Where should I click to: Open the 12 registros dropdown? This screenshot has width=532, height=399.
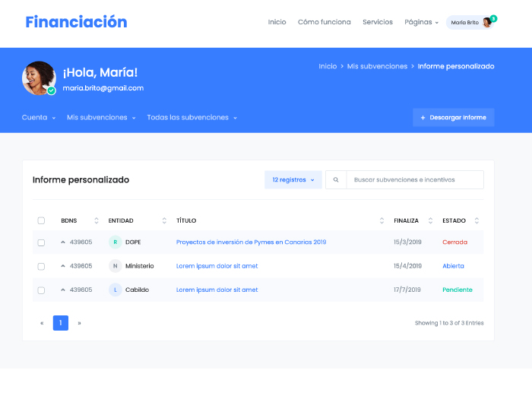[x=293, y=180]
